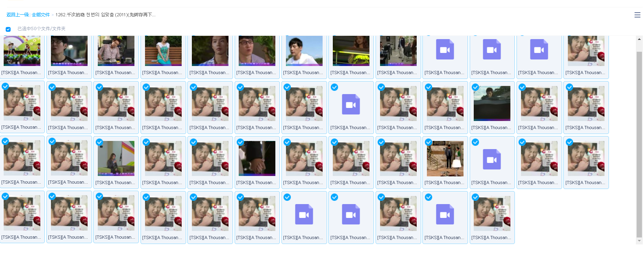The height and width of the screenshot is (255, 644).
Task: Uncheck the holding-hands video's checkbox
Action: pos(240,142)
